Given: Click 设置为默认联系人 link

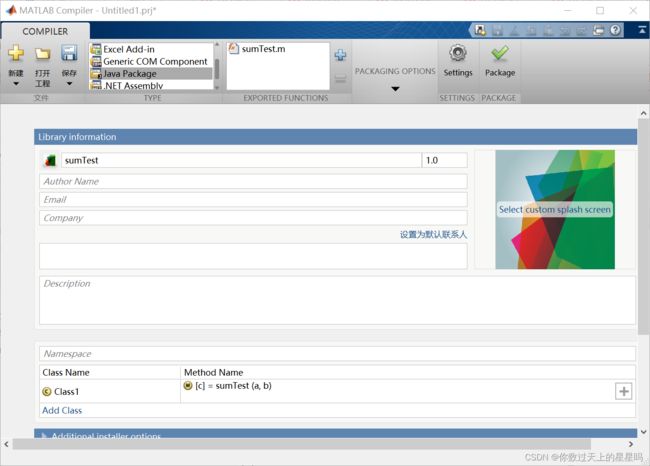Looking at the screenshot, I should tap(433, 235).
